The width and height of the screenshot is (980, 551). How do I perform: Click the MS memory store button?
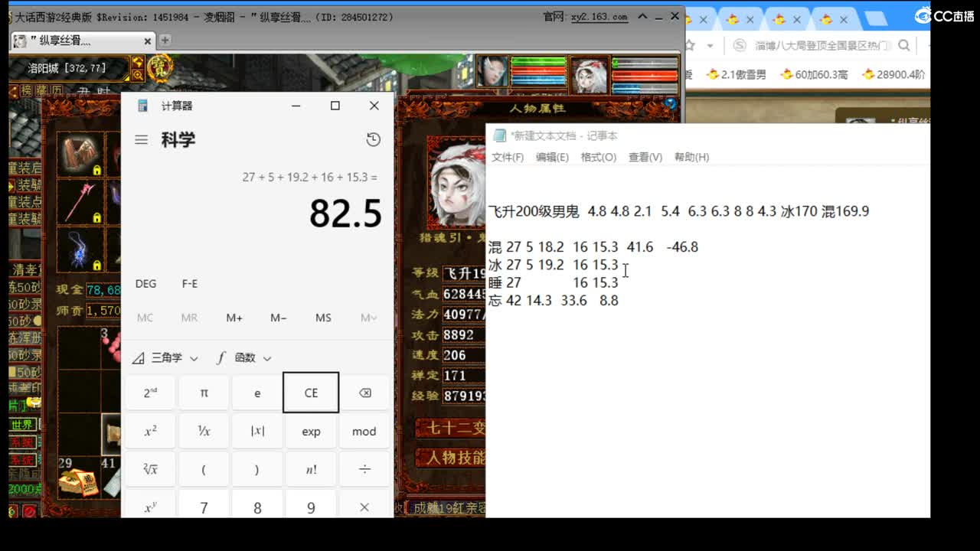coord(323,318)
